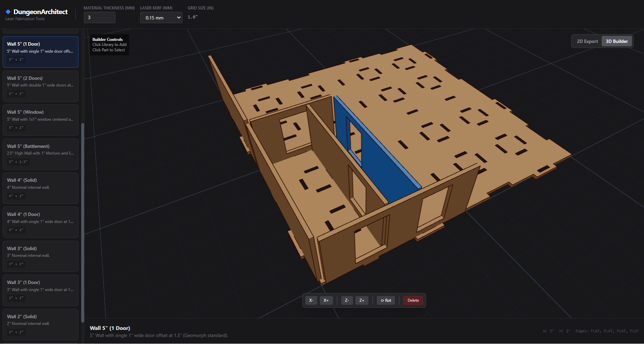Move selected part with X+ button
The height and width of the screenshot is (344, 644).
[x=326, y=300]
